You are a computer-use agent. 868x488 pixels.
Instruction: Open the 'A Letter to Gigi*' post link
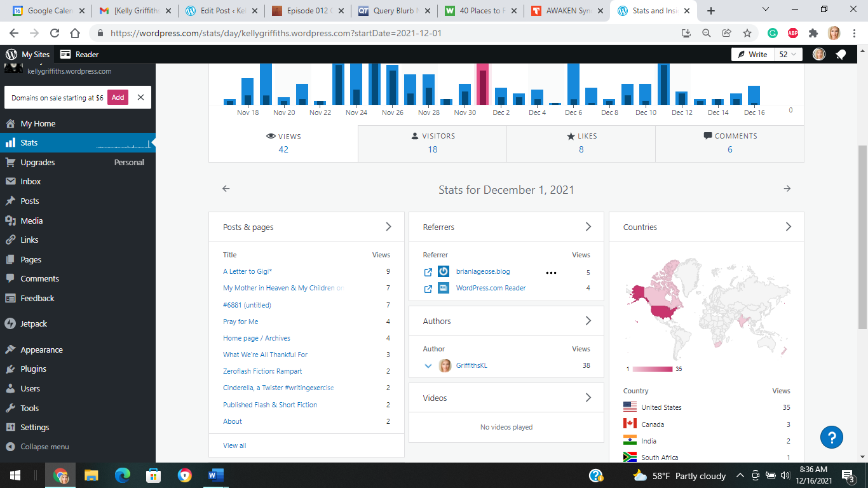click(x=247, y=271)
